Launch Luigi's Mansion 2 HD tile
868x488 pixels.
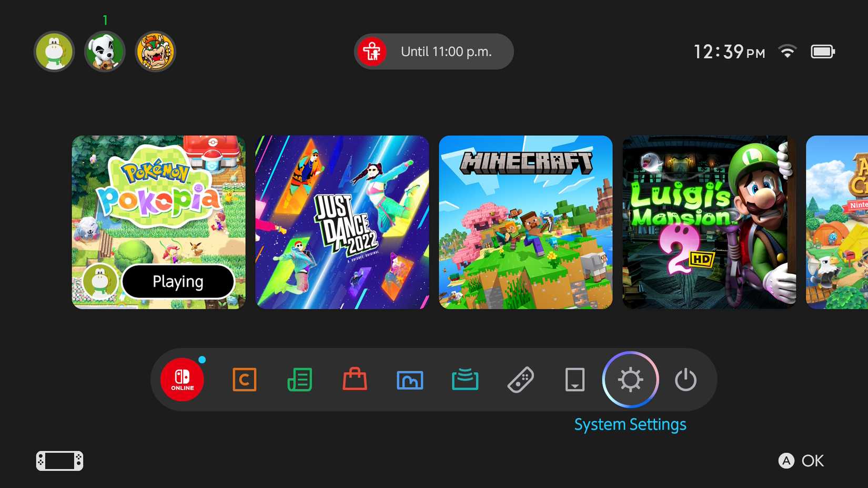(x=710, y=222)
